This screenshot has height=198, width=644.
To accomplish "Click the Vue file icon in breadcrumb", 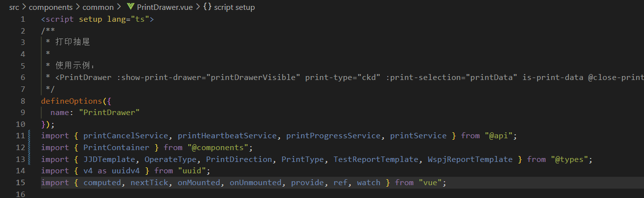I will 130,7.
